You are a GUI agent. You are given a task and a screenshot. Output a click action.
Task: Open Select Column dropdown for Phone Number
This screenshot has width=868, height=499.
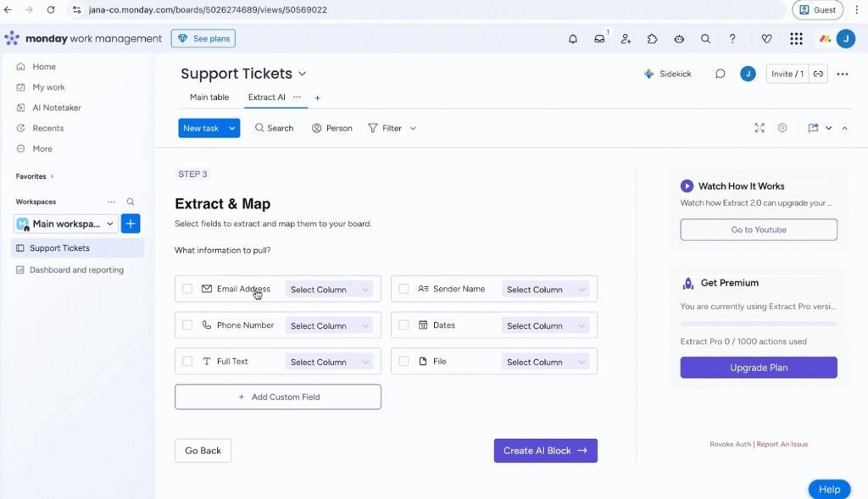click(x=329, y=326)
